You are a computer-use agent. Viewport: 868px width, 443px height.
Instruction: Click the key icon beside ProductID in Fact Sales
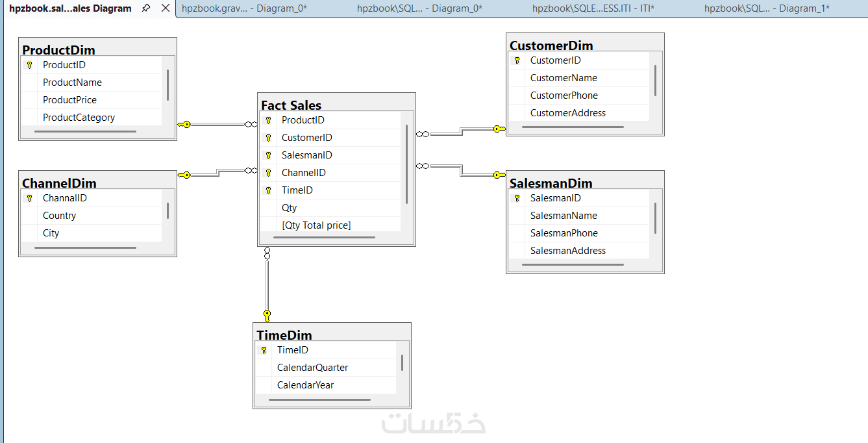268,120
